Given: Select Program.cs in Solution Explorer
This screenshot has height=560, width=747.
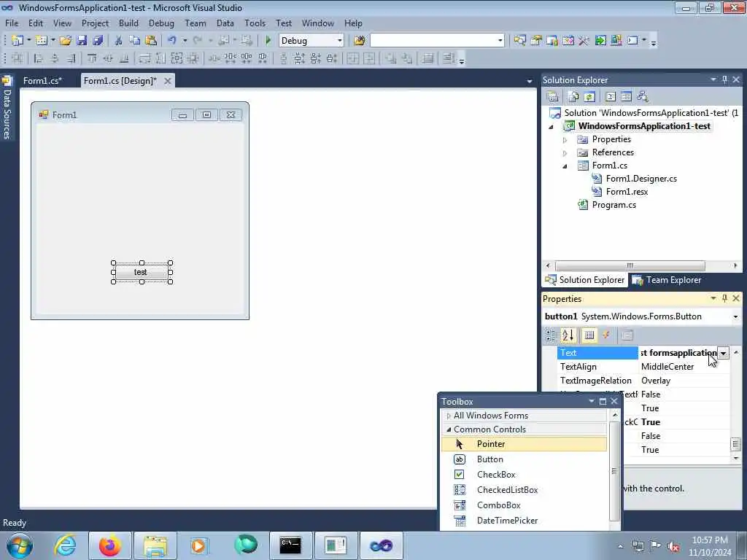Looking at the screenshot, I should pos(614,205).
